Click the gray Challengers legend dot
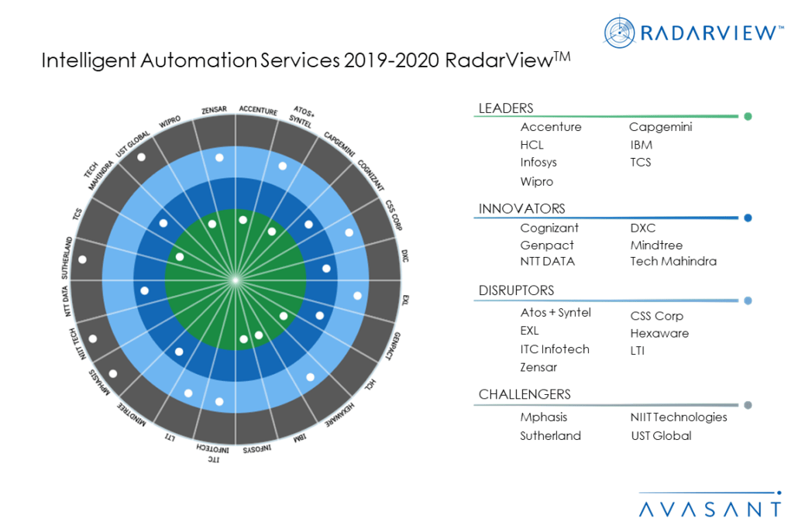Screen dimensions: 798x532 (x=748, y=405)
